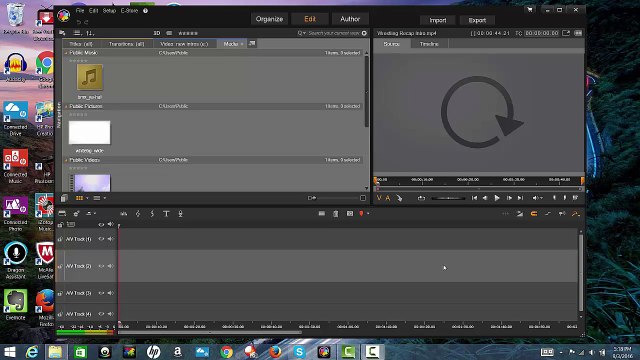Open the Setup menu
This screenshot has width=640, height=360.
point(109,11)
